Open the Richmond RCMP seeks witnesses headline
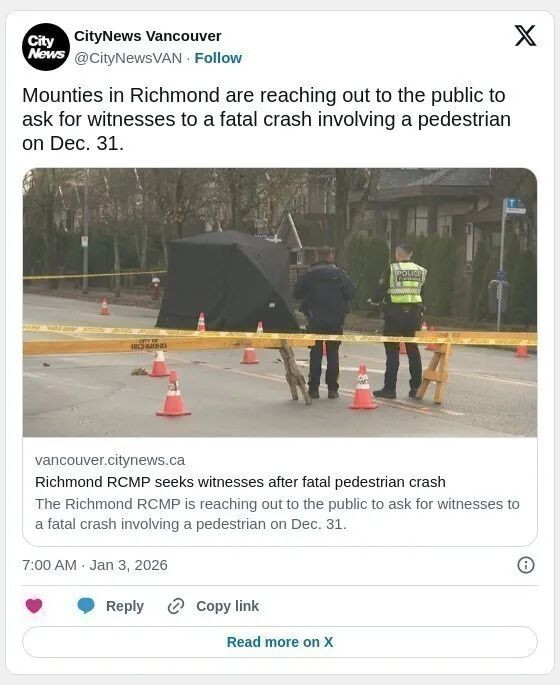This screenshot has width=560, height=685. (240, 482)
